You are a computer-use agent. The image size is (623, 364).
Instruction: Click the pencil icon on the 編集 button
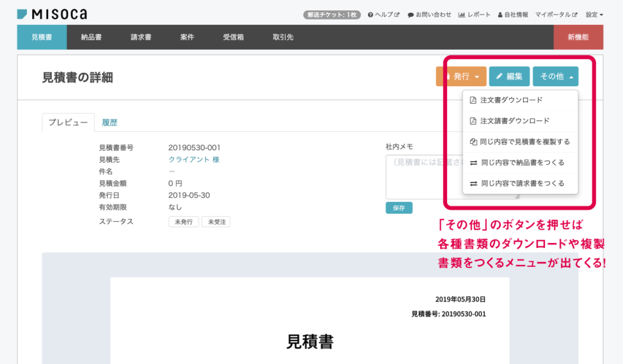coord(499,76)
